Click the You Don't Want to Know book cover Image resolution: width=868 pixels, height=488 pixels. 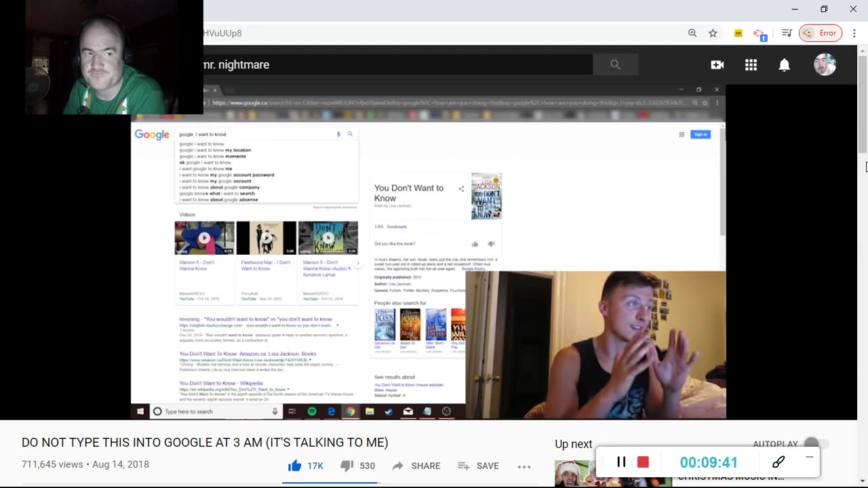(486, 196)
